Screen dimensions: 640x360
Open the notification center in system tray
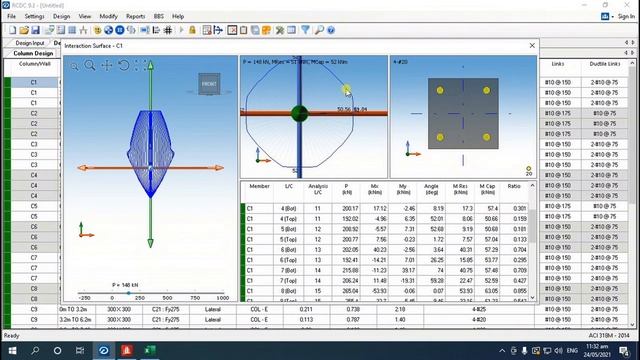(624, 351)
